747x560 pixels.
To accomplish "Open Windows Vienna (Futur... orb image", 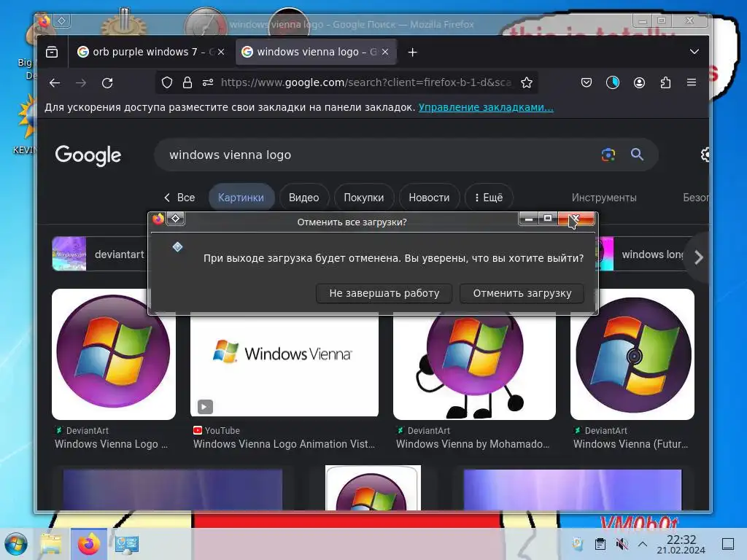I will click(632, 354).
